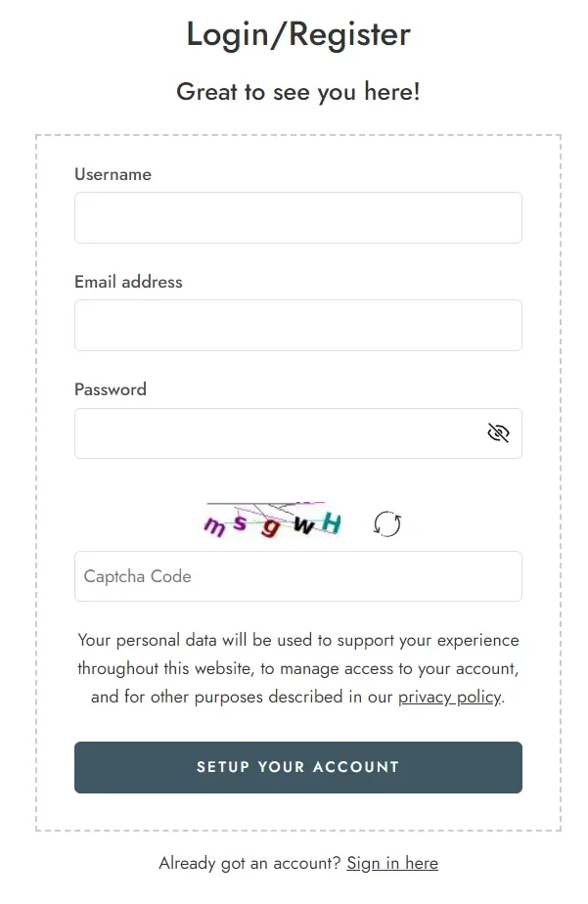Click the teal letter H in the captcha
The image size is (588, 904).
click(332, 523)
